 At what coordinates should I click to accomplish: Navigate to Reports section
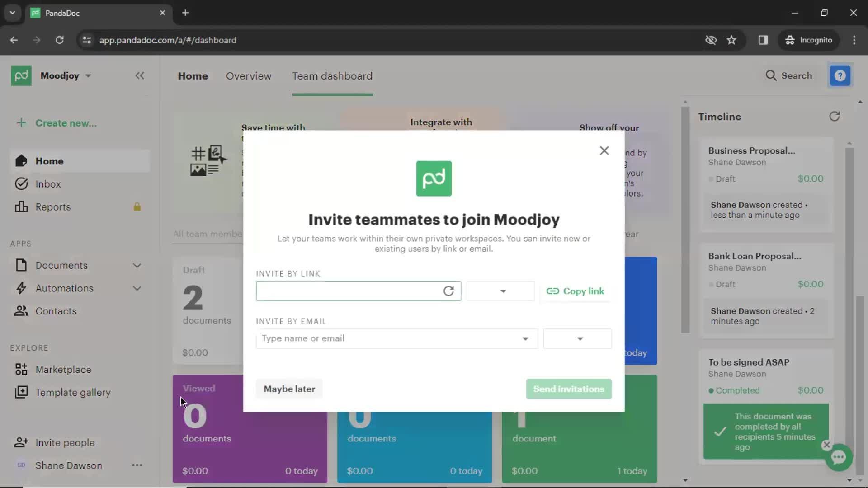tap(53, 207)
